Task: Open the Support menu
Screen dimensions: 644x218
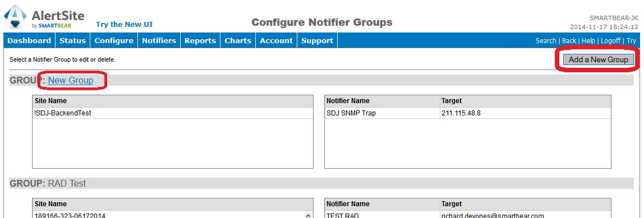Action: 317,41
